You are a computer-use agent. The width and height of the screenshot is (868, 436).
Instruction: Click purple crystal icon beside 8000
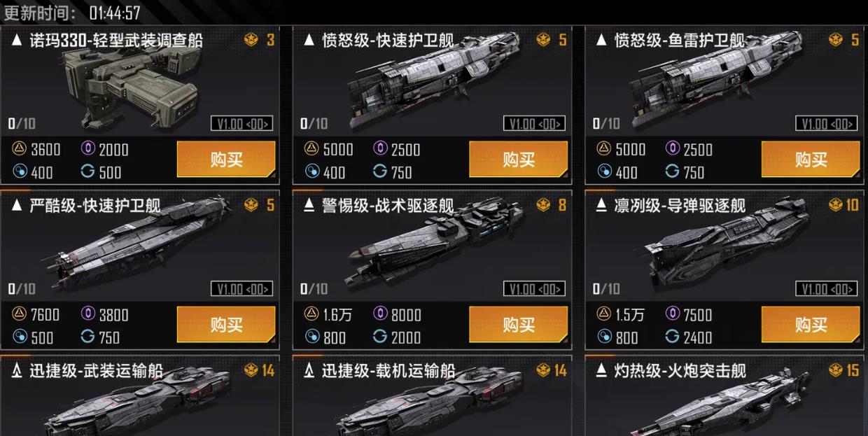(x=380, y=314)
